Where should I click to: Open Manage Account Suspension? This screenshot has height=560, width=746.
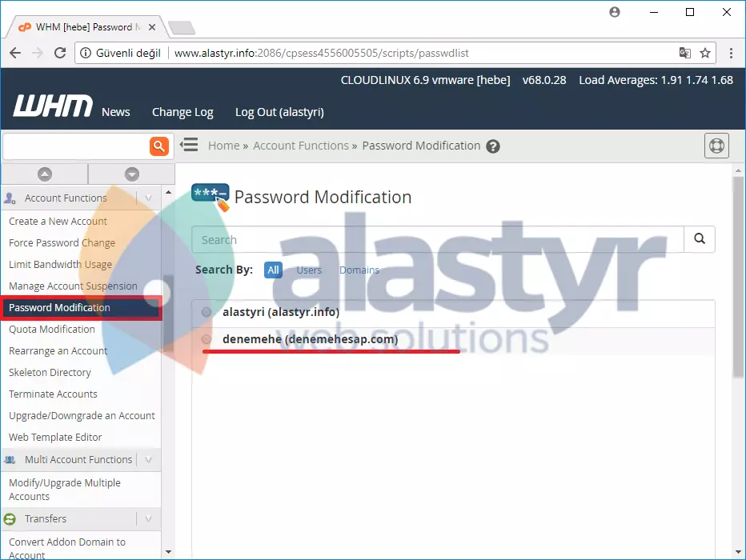(73, 286)
